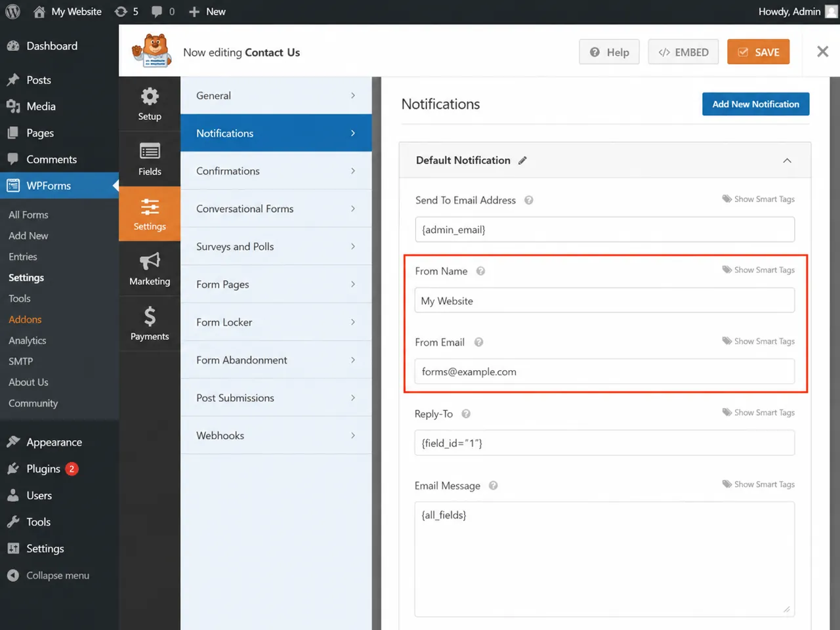The width and height of the screenshot is (840, 630).
Task: Expand the Webhooks section
Action: 276,436
